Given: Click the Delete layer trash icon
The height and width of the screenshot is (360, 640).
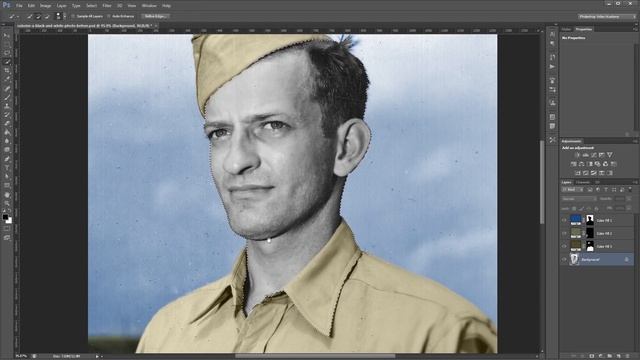Looking at the screenshot, I should [x=628, y=356].
